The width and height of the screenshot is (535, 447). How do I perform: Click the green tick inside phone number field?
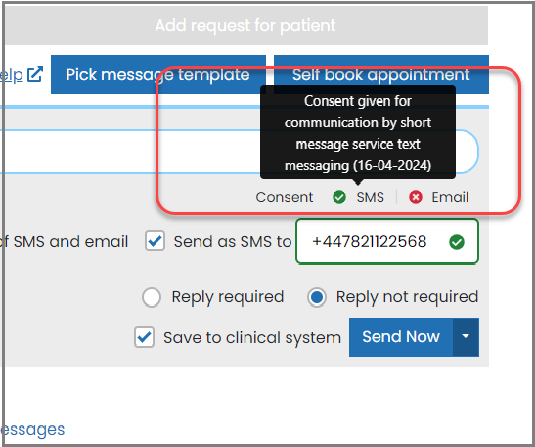click(457, 242)
